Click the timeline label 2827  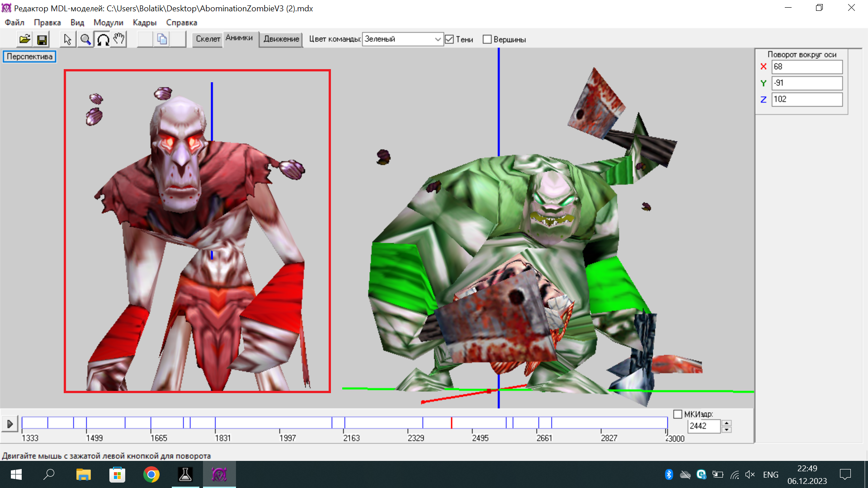click(x=609, y=438)
